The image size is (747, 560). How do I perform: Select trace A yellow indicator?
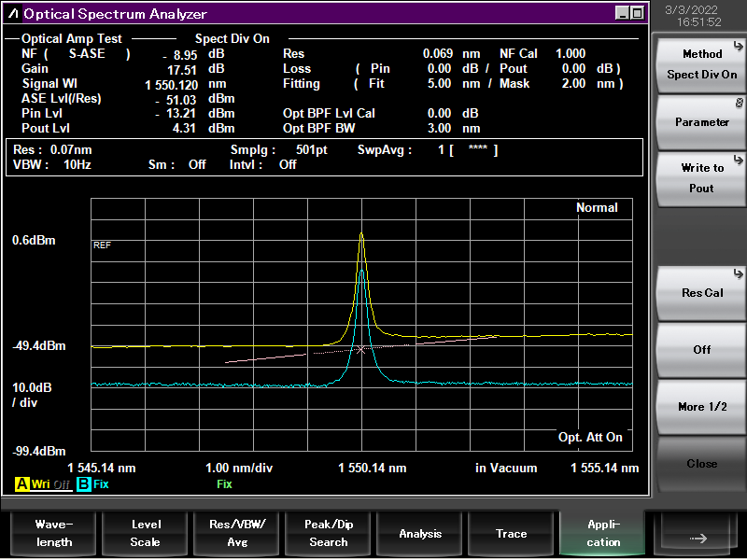21,484
